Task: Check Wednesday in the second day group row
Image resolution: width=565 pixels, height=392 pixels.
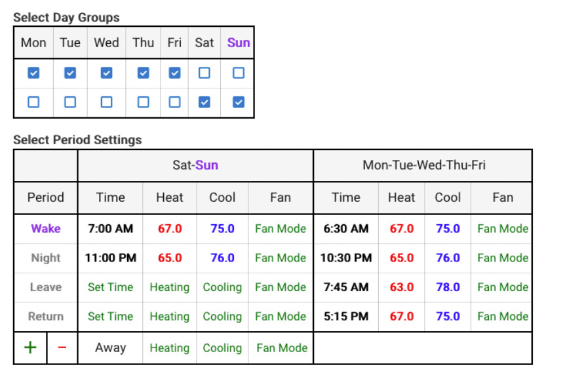Action: point(106,102)
